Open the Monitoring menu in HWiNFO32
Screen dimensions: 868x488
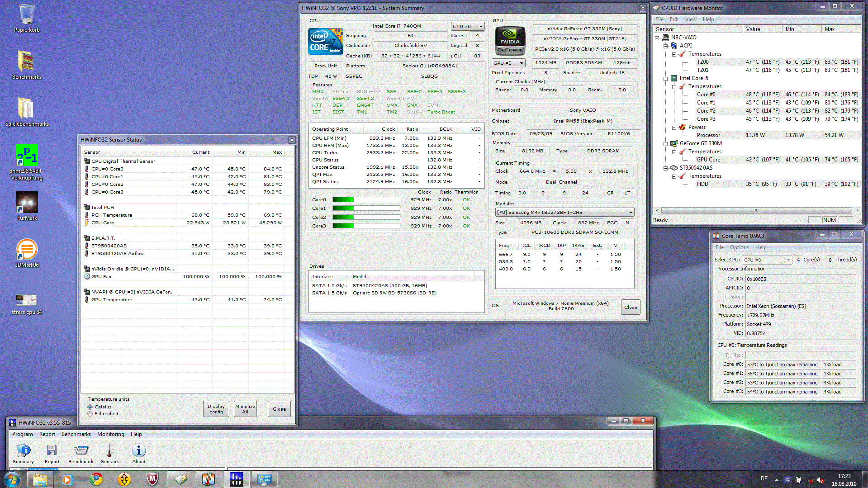tap(110, 434)
